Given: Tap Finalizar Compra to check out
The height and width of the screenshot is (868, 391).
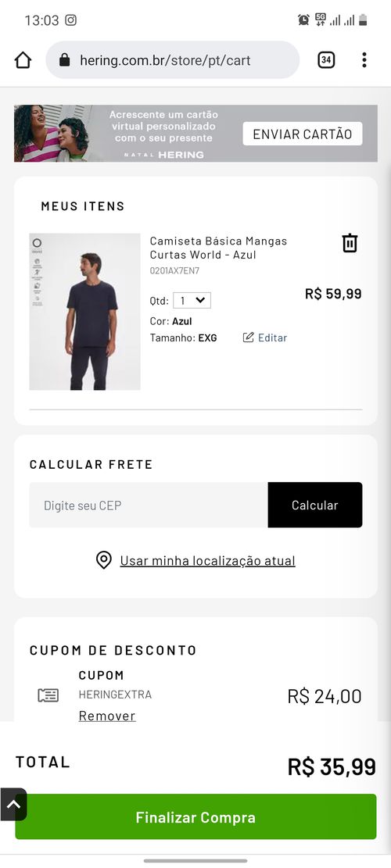Looking at the screenshot, I should point(195,816).
